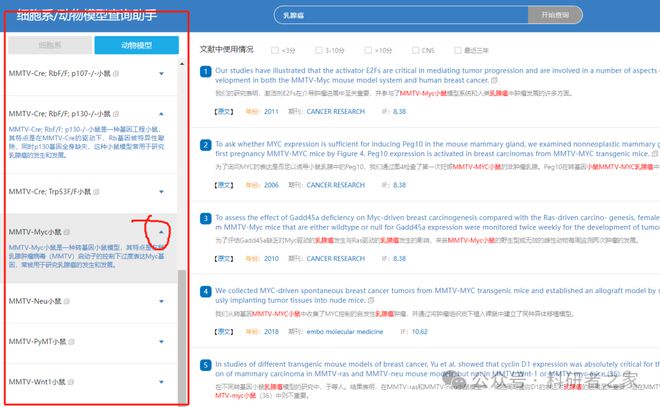Click CANCER RESEARCH journal of 2006 result
The height and width of the screenshot is (407, 660).
[x=335, y=185]
